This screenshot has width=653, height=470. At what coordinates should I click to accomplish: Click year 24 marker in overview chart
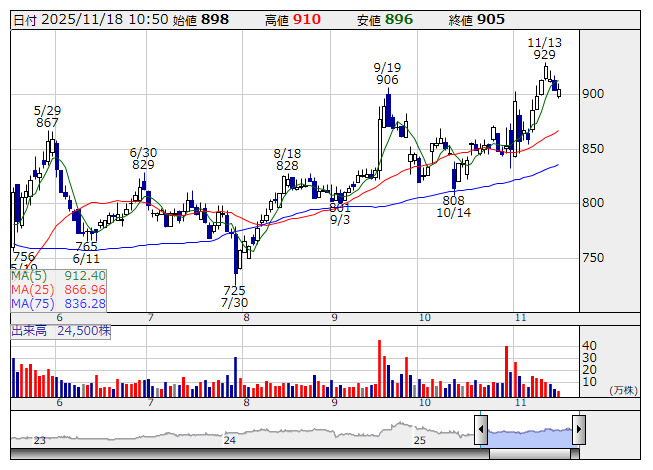pos(229,440)
